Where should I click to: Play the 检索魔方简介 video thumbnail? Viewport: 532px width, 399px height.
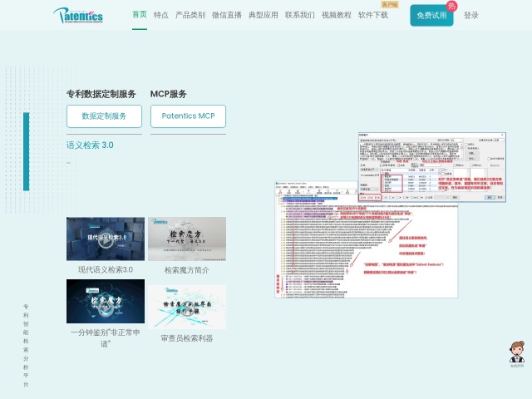point(187,239)
